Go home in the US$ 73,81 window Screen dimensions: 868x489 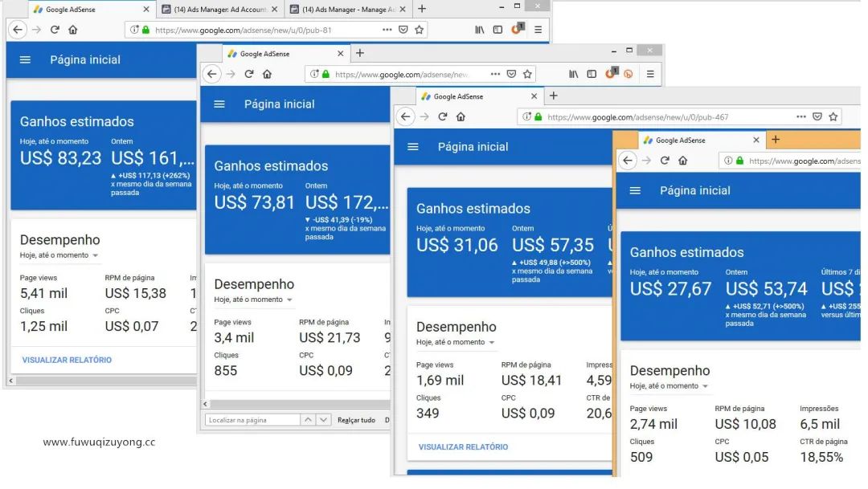(x=268, y=74)
